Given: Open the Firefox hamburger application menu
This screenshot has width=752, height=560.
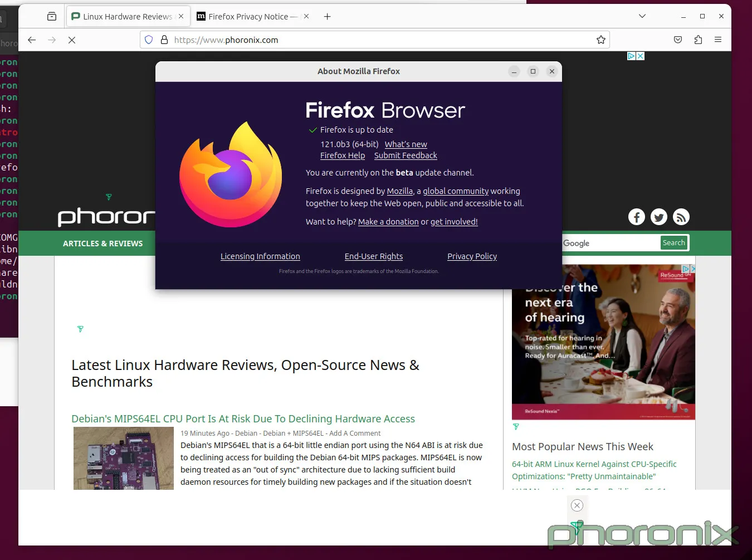Looking at the screenshot, I should tap(718, 40).
